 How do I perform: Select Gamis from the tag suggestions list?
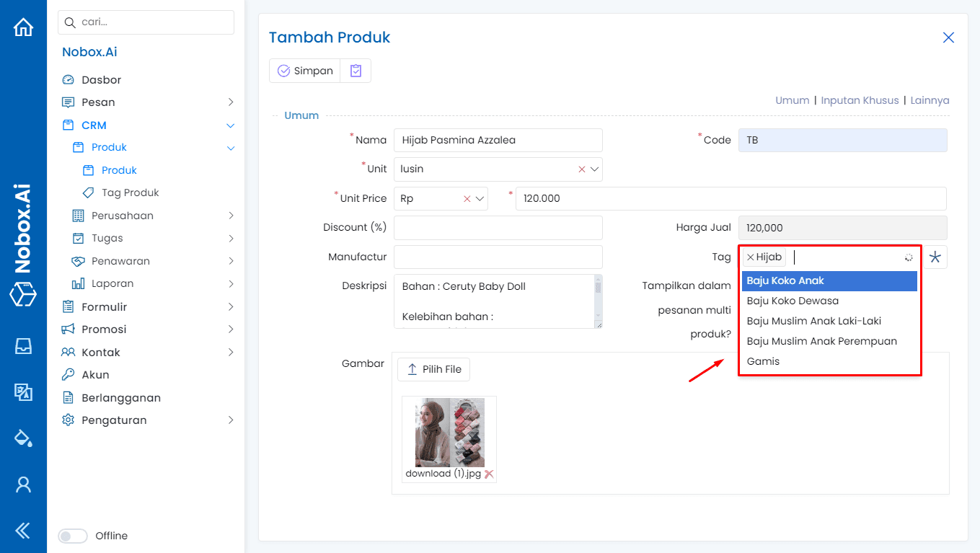pos(763,360)
